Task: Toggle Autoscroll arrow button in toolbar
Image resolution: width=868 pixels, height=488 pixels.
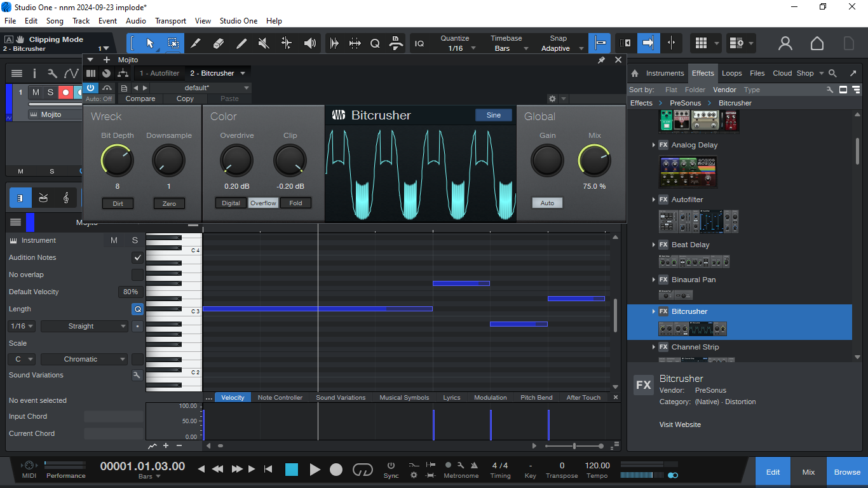Action: [648, 43]
